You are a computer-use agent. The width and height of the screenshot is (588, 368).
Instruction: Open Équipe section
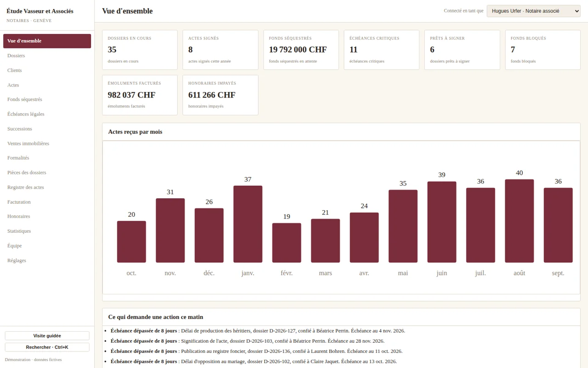coord(47,246)
